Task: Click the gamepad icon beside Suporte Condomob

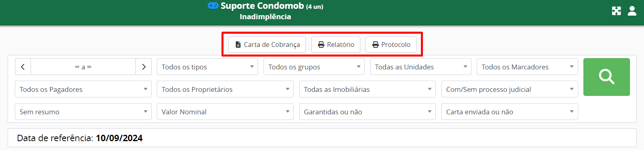Action: [x=213, y=6]
